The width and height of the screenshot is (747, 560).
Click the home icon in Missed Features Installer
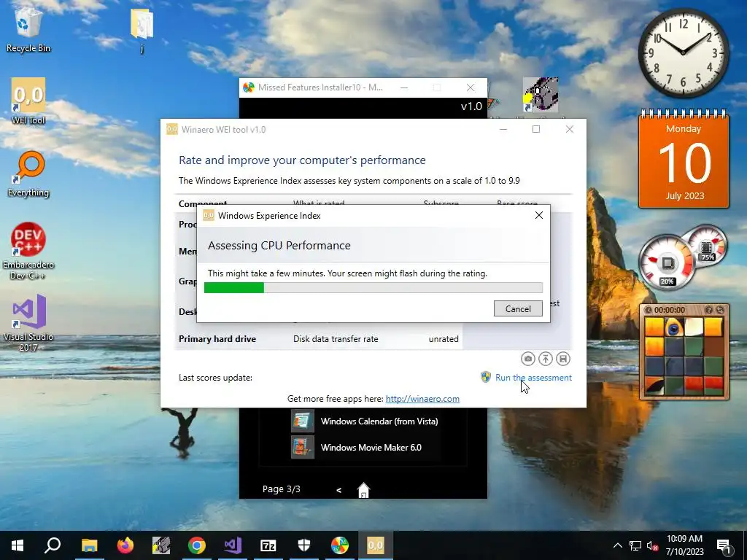tap(363, 489)
